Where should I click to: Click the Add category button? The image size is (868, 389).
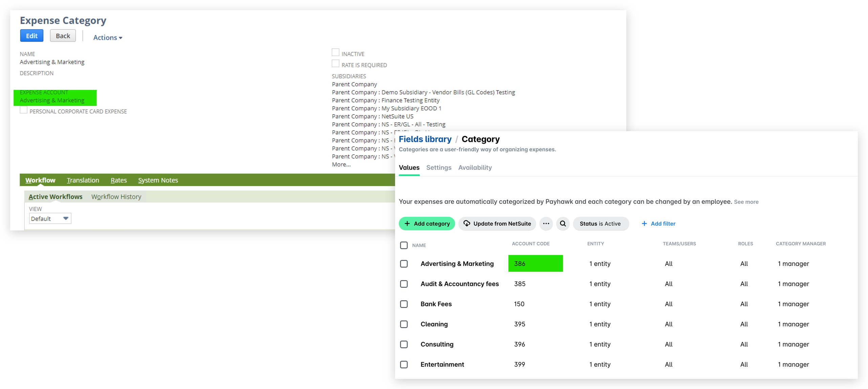[427, 224]
